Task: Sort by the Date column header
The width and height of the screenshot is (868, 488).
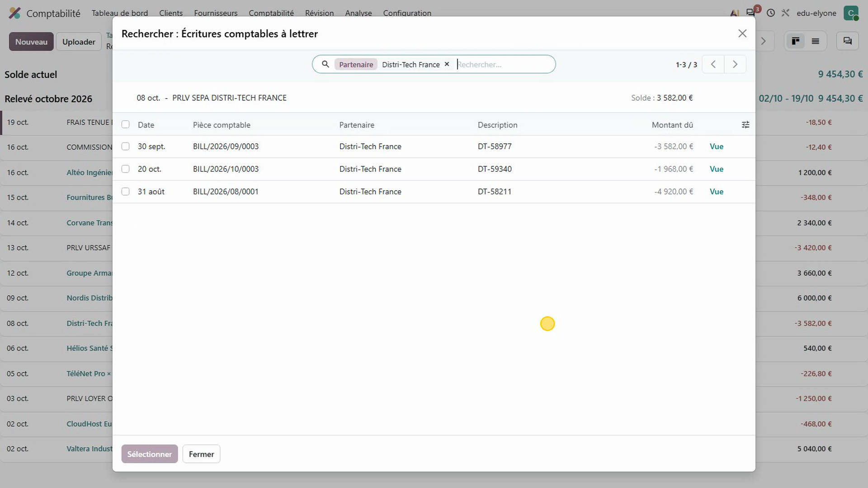Action: tap(146, 125)
